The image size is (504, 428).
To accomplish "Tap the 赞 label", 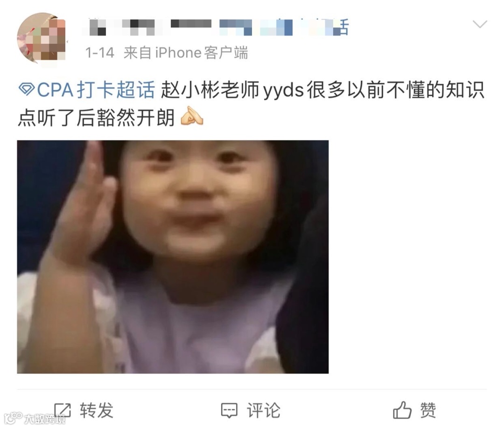I will [x=428, y=410].
